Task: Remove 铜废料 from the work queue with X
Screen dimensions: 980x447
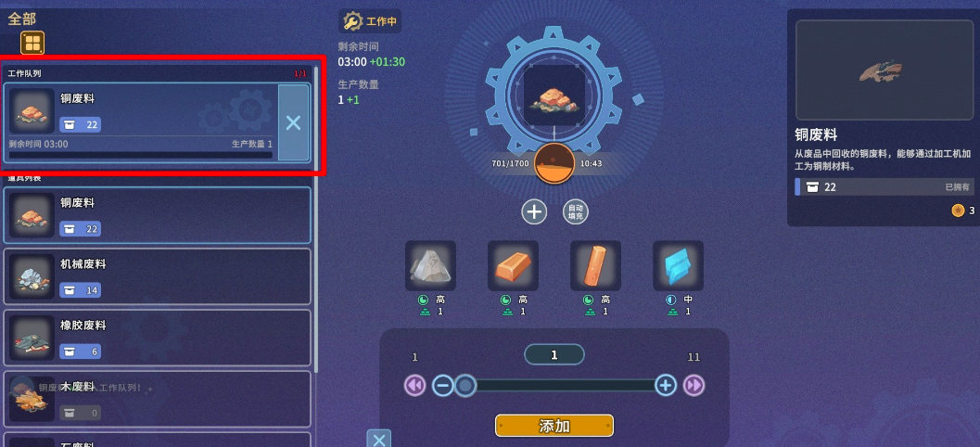Action: point(293,123)
